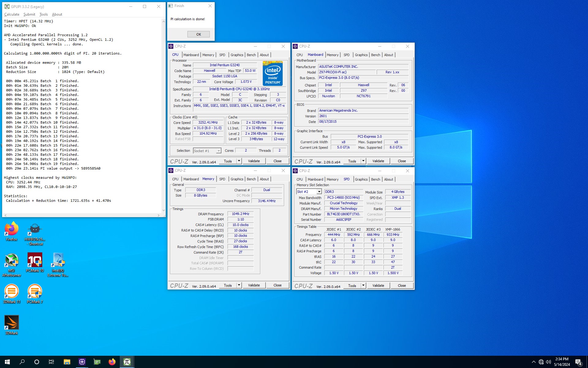Screen dimensions: 588x368
Task: Launch MSI Afterburner from the desktop
Action: click(x=12, y=265)
